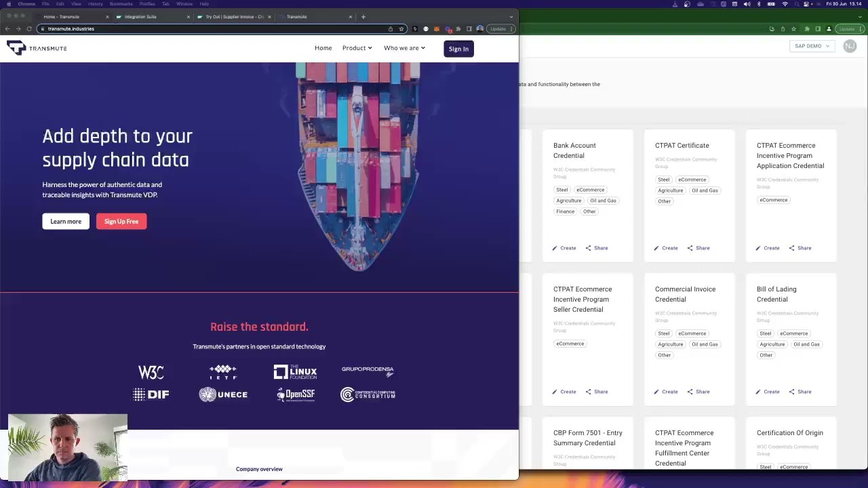Expand the Product dropdown in the site nav
This screenshot has height=488, width=868.
click(357, 48)
